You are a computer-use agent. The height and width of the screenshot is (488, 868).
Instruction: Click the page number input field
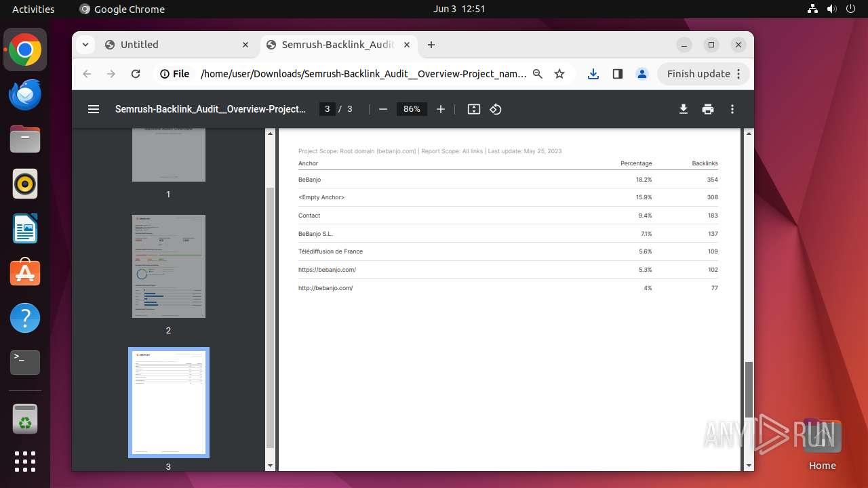click(328, 109)
